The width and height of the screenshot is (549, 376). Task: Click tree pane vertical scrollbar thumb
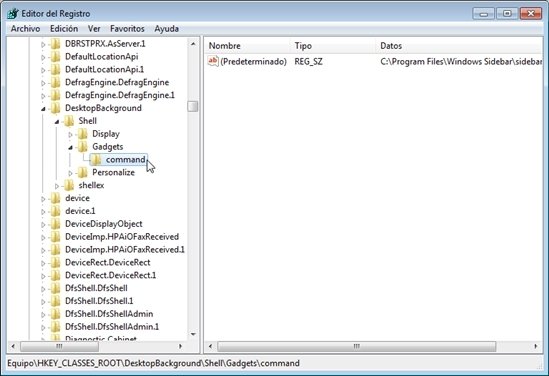(x=193, y=106)
